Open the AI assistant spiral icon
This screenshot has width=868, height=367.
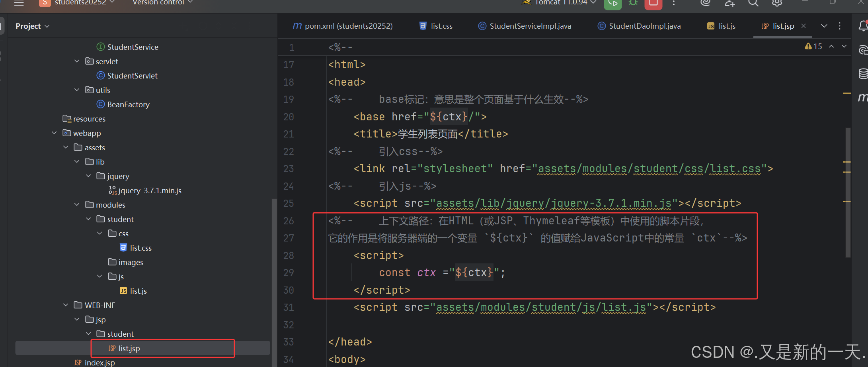706,3
